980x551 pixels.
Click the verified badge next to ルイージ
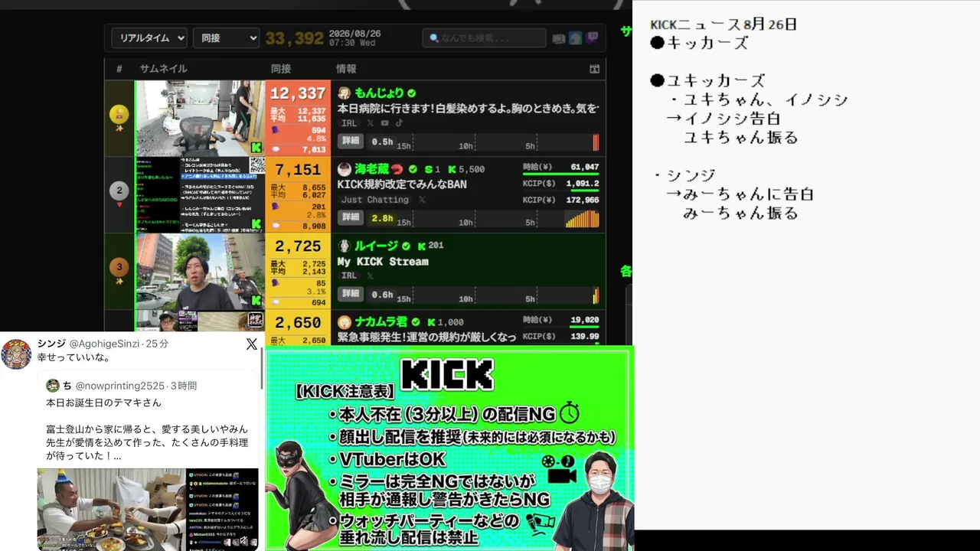point(407,246)
